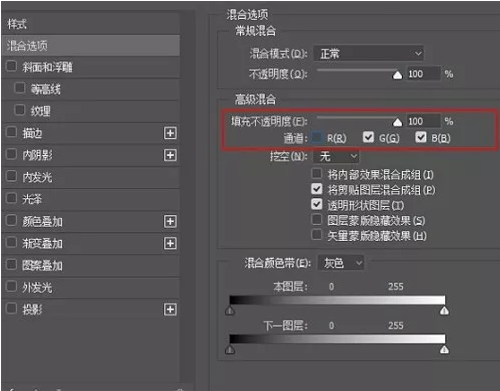Click 下一图层 black point slider handle

click(230, 350)
